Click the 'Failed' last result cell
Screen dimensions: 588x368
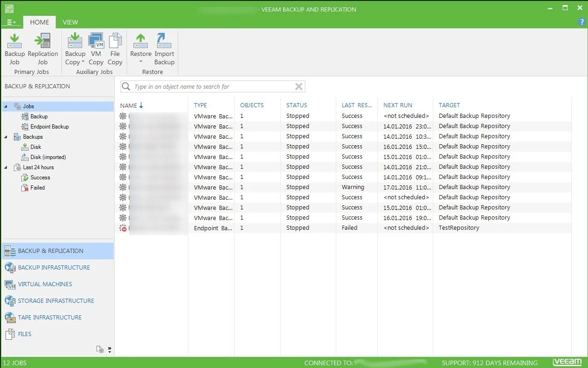tap(350, 228)
